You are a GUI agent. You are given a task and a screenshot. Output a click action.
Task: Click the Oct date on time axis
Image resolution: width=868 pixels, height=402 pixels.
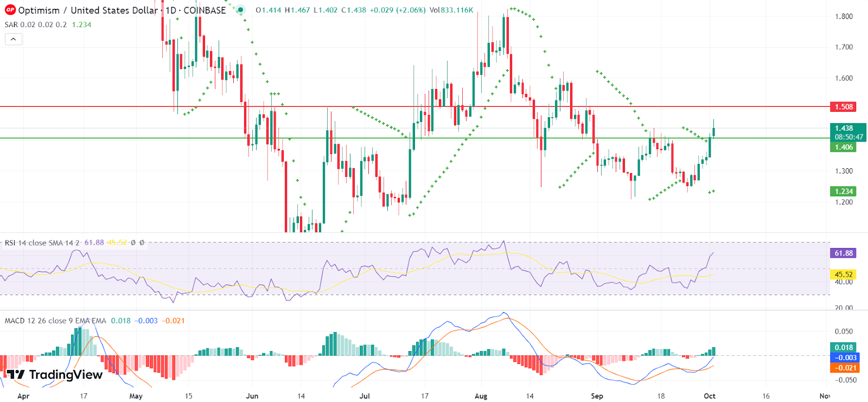710,396
